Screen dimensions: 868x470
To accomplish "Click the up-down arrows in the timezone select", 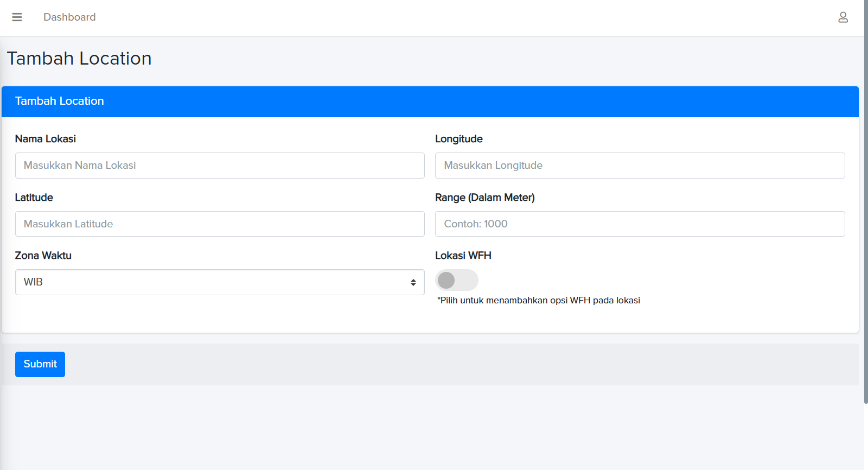I will point(413,282).
